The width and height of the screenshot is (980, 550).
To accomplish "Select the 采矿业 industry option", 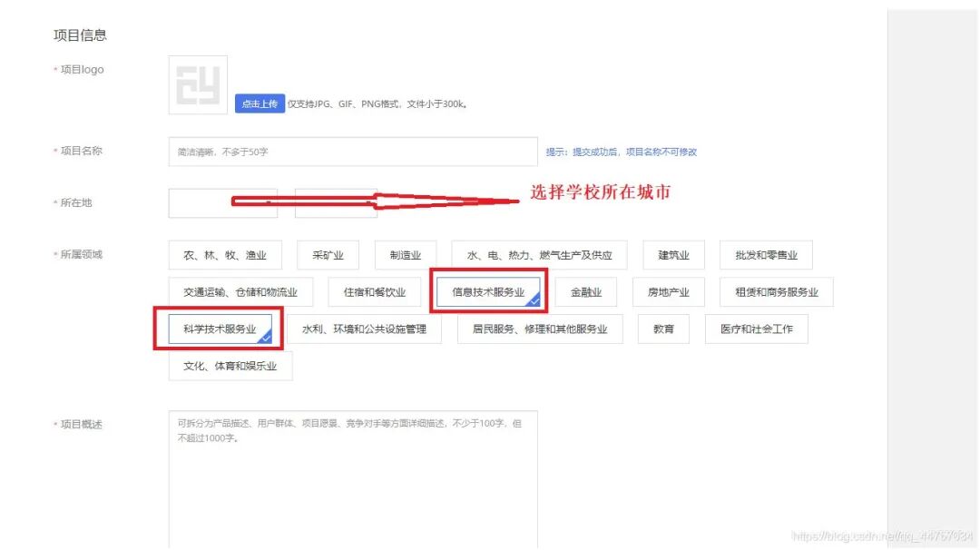I will 327,255.
